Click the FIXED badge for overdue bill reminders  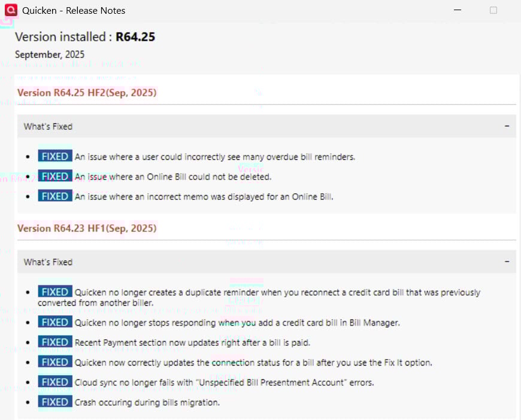55,156
